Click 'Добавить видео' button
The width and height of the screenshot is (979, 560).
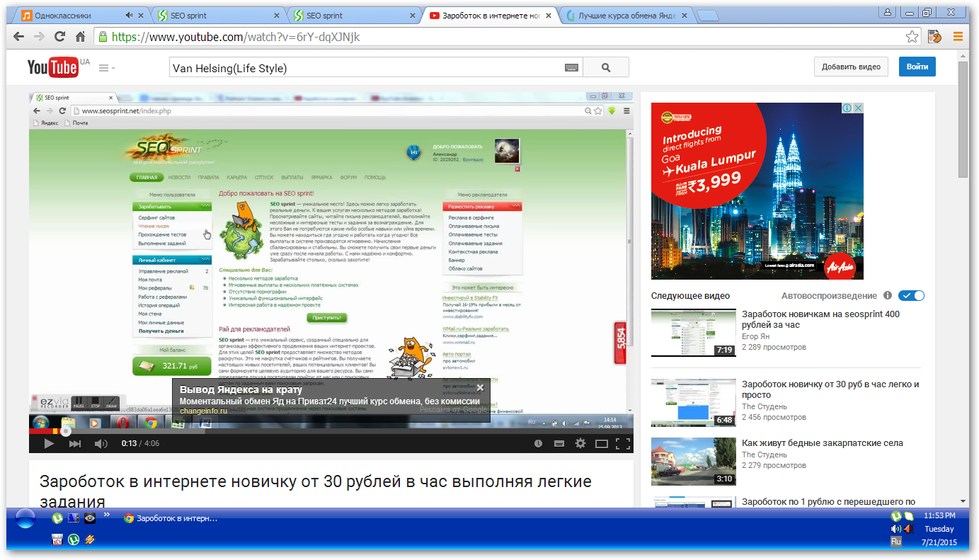point(851,67)
